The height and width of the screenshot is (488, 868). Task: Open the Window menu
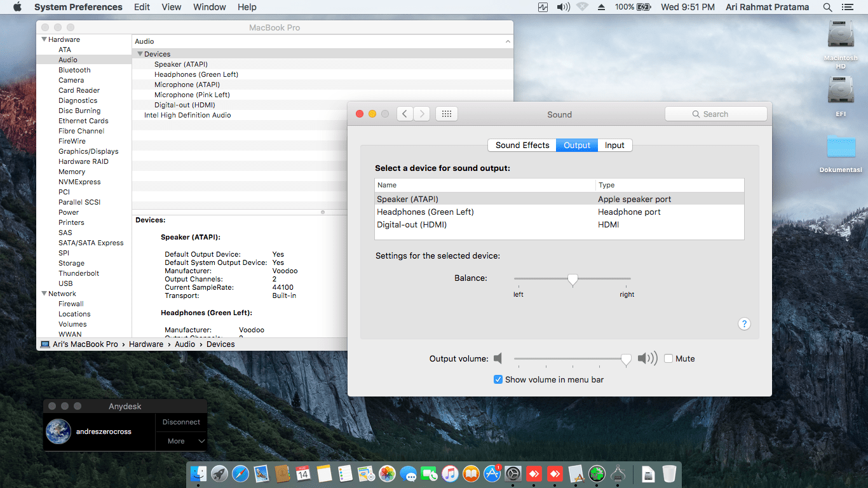click(x=210, y=7)
